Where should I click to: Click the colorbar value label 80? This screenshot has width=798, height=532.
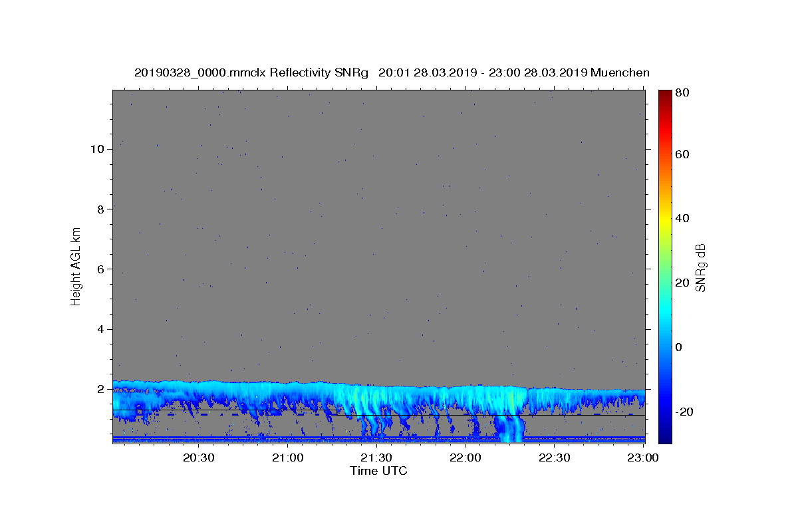pyautogui.click(x=683, y=92)
